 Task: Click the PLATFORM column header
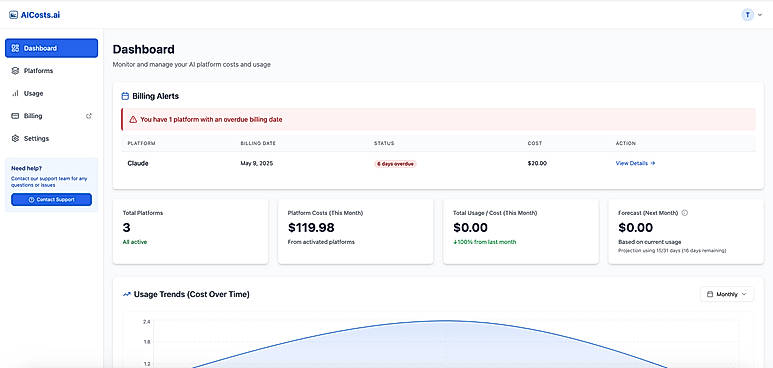coord(141,144)
